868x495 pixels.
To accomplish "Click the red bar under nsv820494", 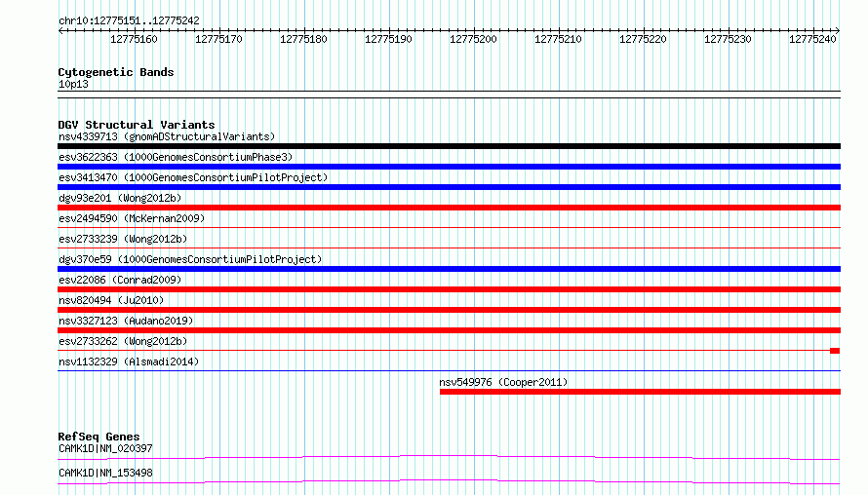I will (449, 310).
